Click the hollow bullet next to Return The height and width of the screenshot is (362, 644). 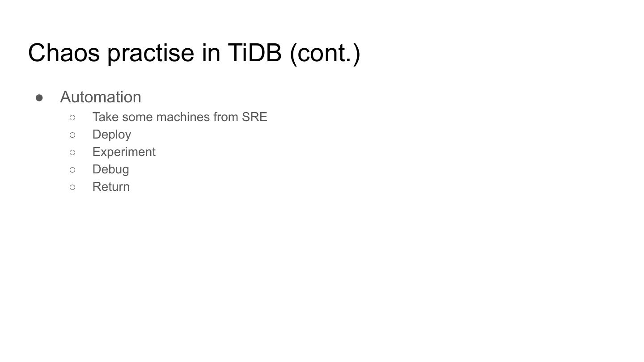72,187
